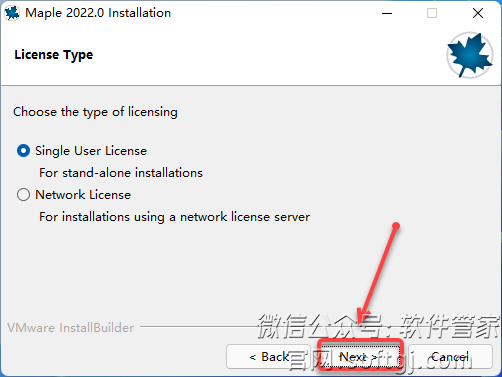Click the Next button
The width and height of the screenshot is (502, 377).
(x=360, y=357)
